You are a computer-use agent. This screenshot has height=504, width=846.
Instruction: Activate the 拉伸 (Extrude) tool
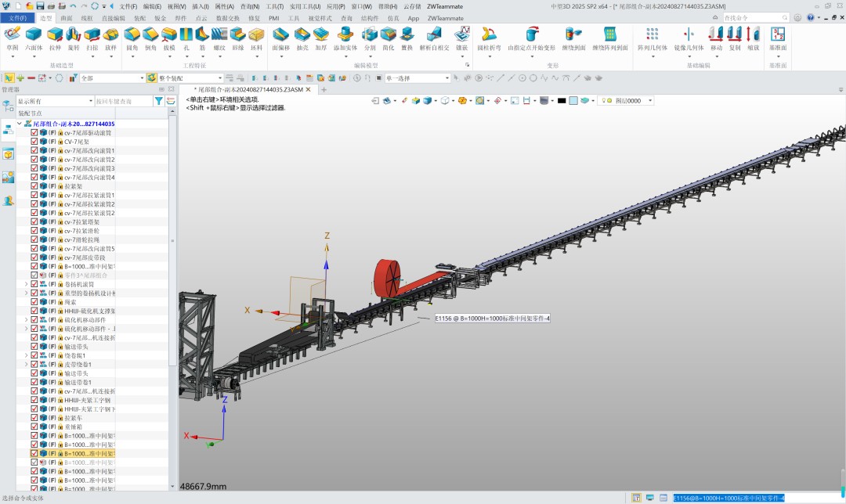55,35
